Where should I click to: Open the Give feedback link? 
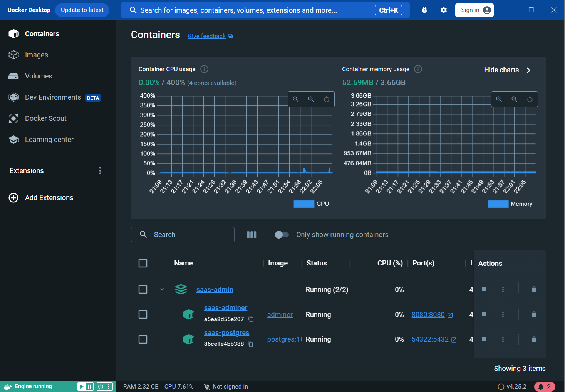[x=210, y=36]
